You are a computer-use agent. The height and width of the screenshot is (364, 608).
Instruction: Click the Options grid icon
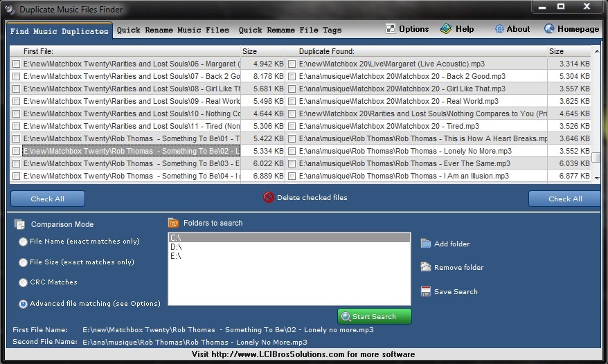[x=391, y=29]
